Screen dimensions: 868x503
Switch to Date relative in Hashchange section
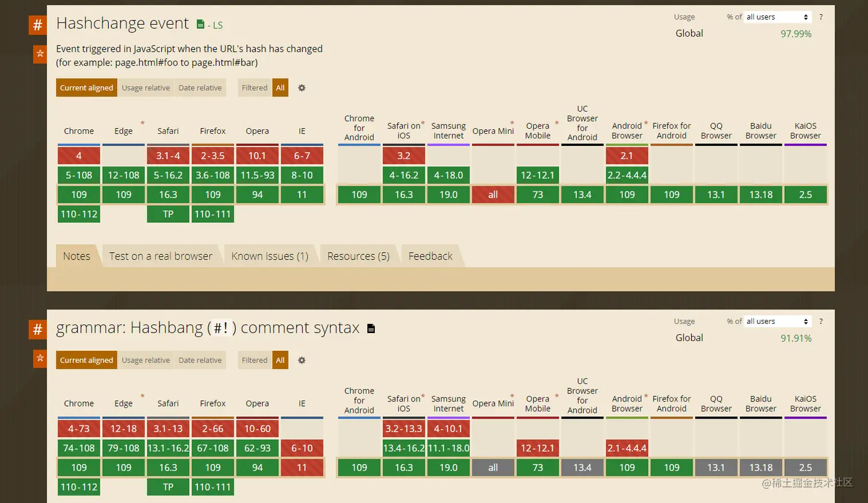200,88
